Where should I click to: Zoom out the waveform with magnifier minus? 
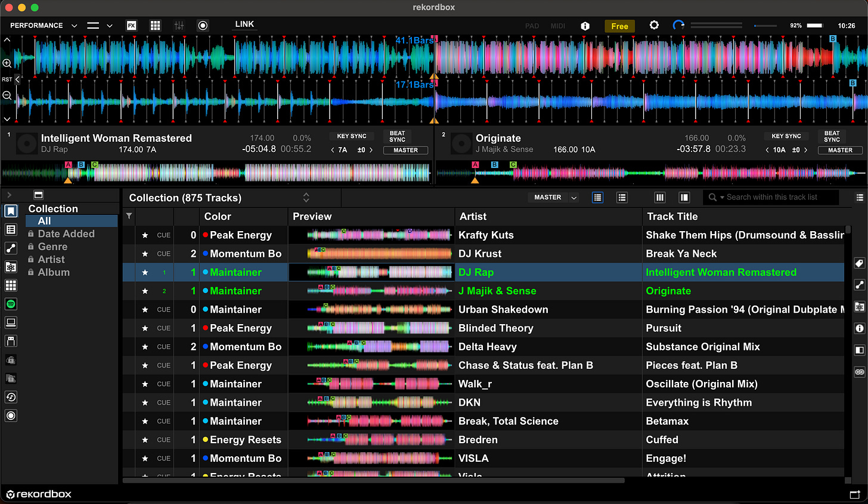point(7,95)
